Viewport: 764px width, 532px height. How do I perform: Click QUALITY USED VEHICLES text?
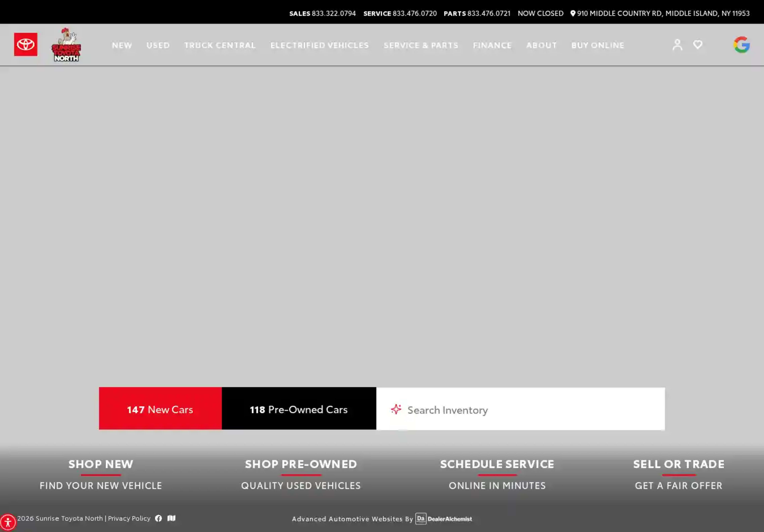click(301, 485)
